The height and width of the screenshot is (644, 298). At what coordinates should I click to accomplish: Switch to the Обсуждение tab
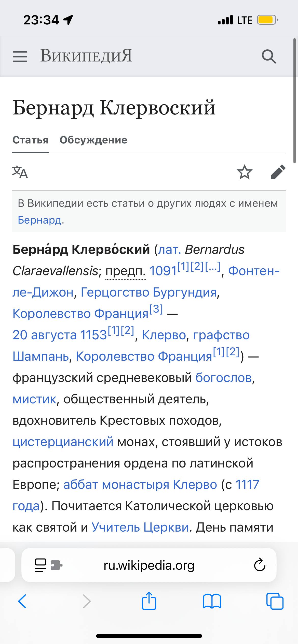(x=93, y=140)
